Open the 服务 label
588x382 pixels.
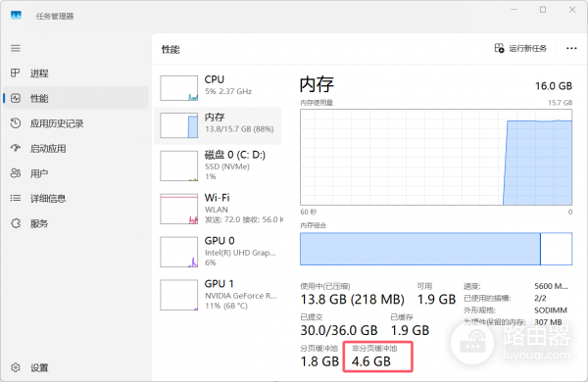point(39,223)
